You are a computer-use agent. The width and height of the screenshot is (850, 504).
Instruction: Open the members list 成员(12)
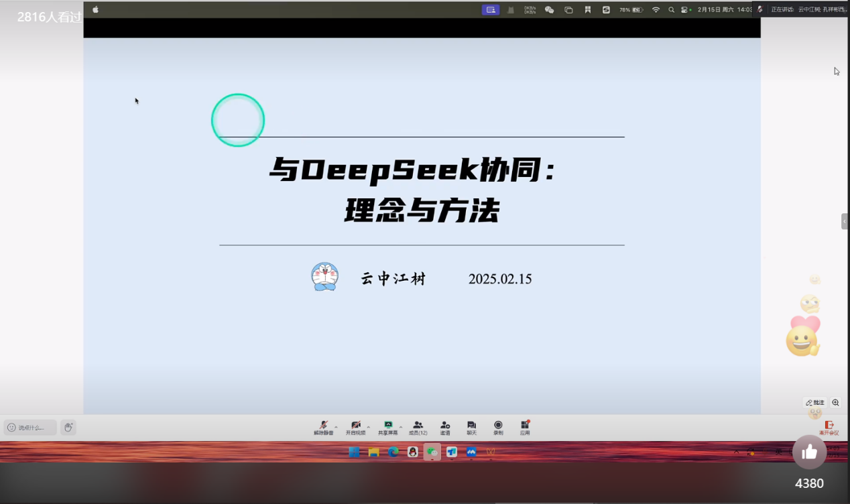[418, 428]
